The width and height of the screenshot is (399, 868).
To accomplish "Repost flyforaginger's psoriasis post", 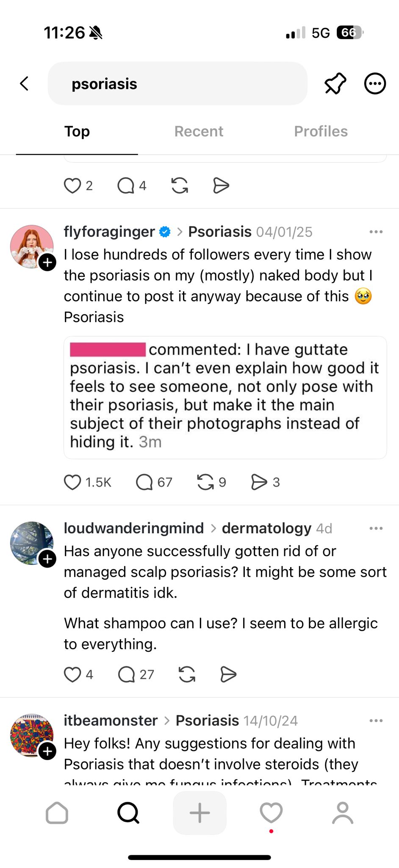I will click(x=206, y=482).
